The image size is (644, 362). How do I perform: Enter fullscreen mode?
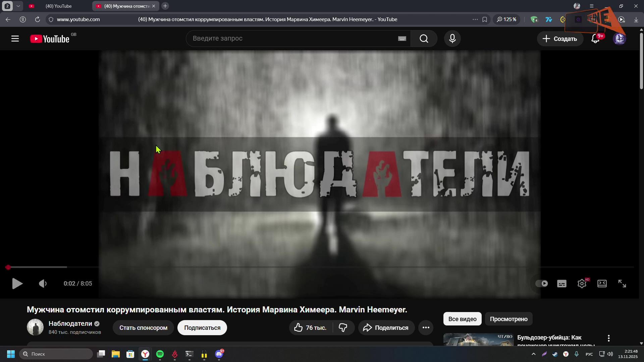click(x=622, y=284)
